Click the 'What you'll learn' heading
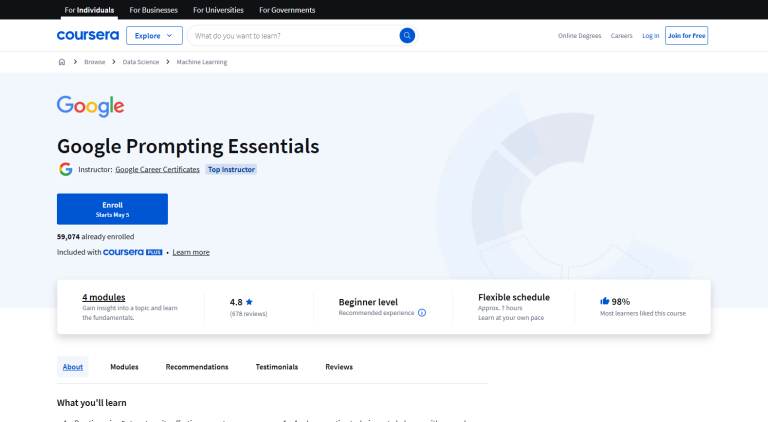 click(92, 403)
